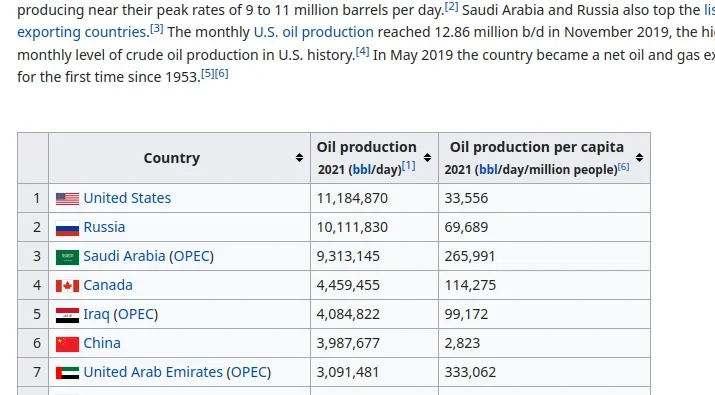Sort by Oil production column arrows

pyautogui.click(x=427, y=158)
